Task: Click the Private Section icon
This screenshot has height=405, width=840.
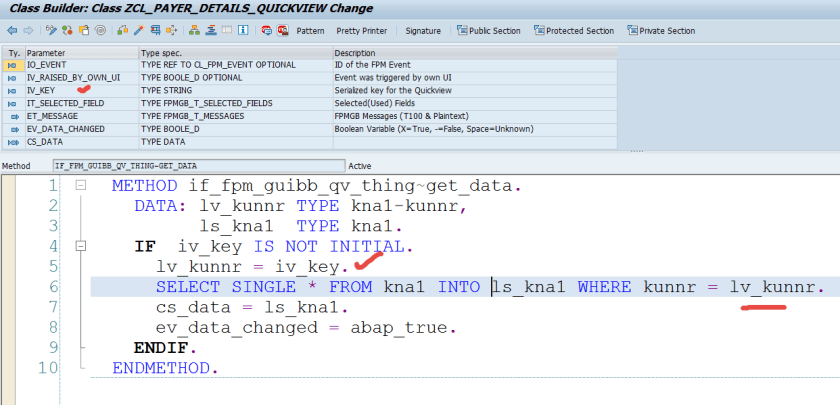Action: tap(633, 31)
